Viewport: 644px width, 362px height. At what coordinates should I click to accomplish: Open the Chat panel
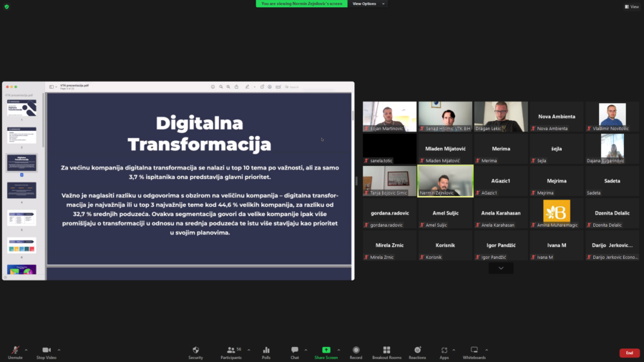click(295, 352)
